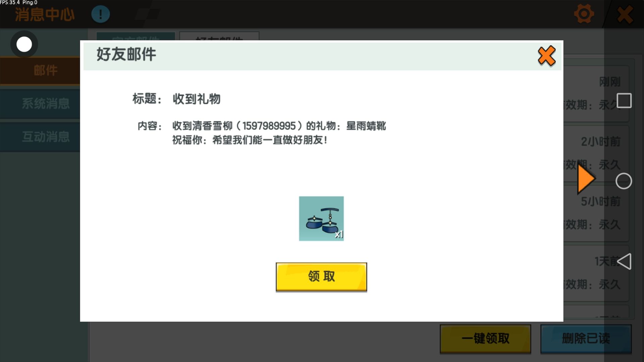This screenshot has height=362, width=644.
Task: Click the 星雨蜻靴 gift item thumbnail
Action: [321, 219]
